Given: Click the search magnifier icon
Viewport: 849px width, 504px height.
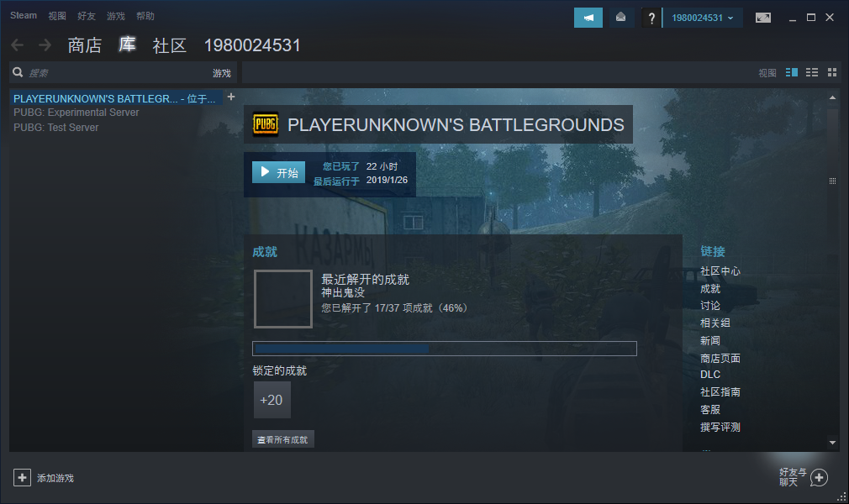Looking at the screenshot, I should pos(18,72).
